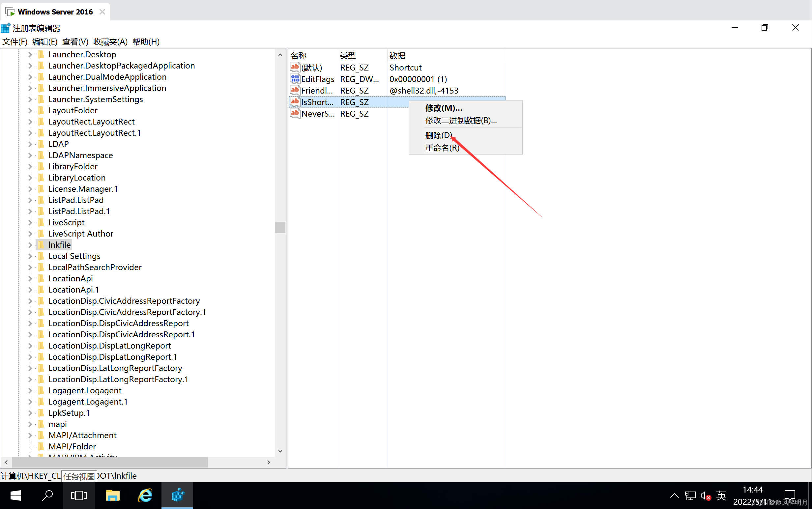Click the LDAP folder icon
The height and width of the screenshot is (509, 812).
[x=41, y=144]
